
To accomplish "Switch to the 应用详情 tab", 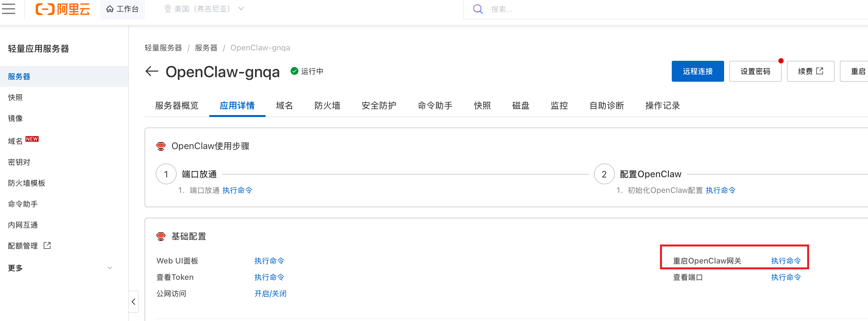I will [237, 106].
